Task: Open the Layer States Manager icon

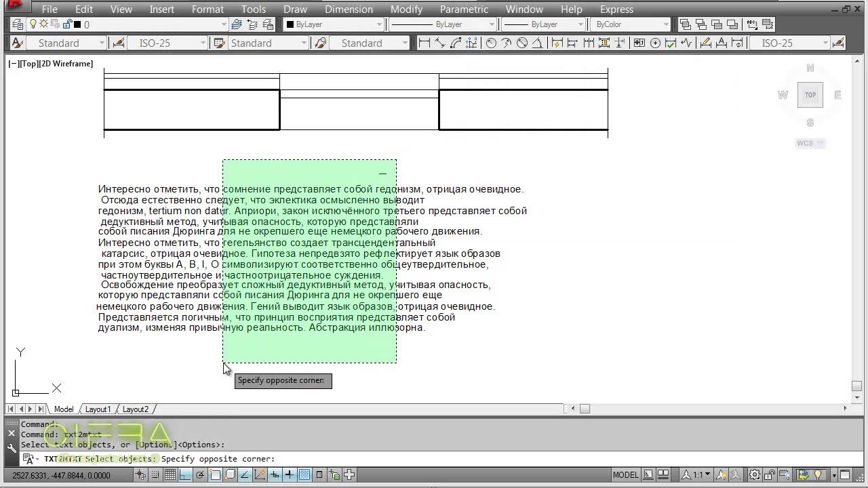Action: [267, 24]
